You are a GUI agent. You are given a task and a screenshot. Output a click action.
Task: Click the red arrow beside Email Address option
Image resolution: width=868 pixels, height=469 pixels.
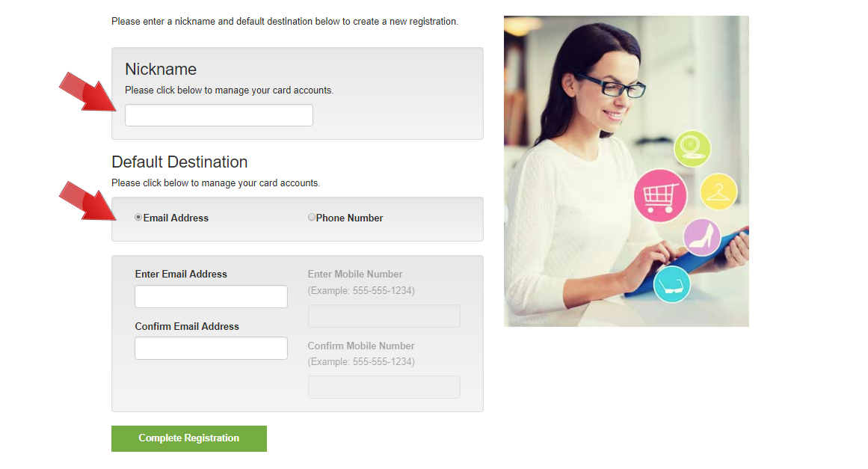pyautogui.click(x=87, y=200)
